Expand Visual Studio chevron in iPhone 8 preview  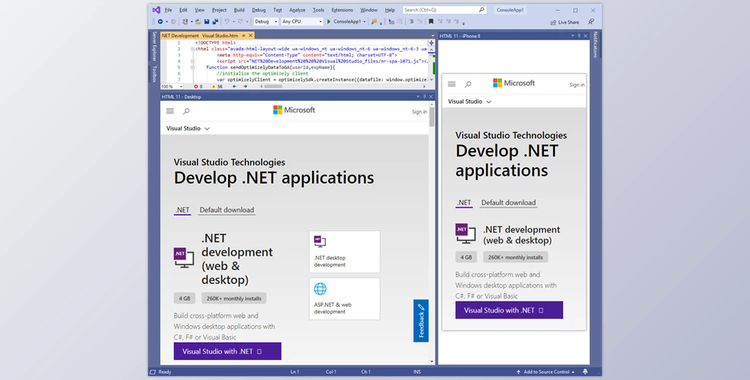pos(488,102)
